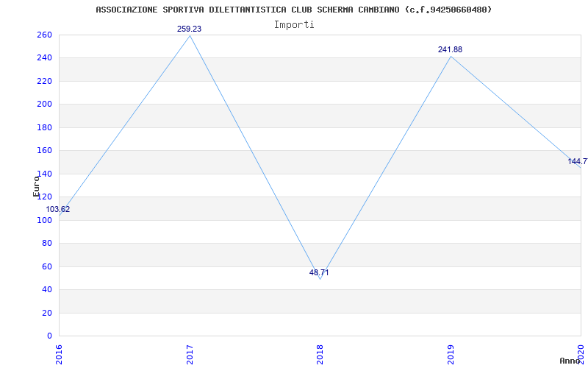Click the 20 y-axis value
588x368 pixels.
point(46,313)
